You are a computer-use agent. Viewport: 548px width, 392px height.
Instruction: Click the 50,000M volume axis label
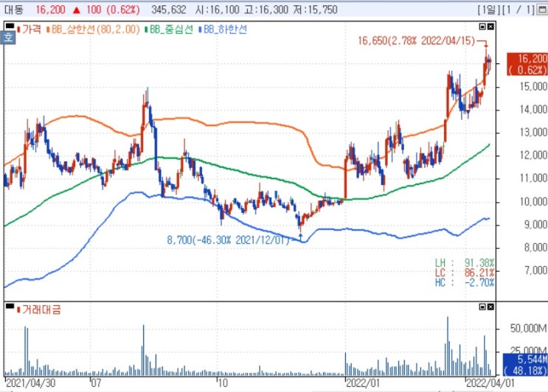coord(529,329)
